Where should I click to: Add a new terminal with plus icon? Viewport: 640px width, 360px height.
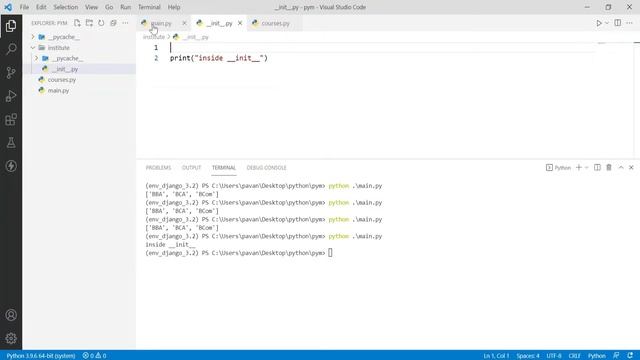(579, 167)
